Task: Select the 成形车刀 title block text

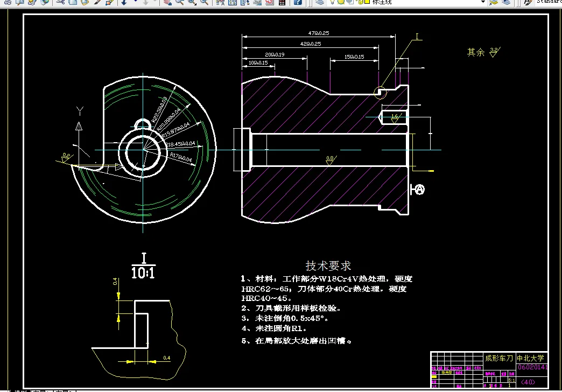Action: [499, 358]
